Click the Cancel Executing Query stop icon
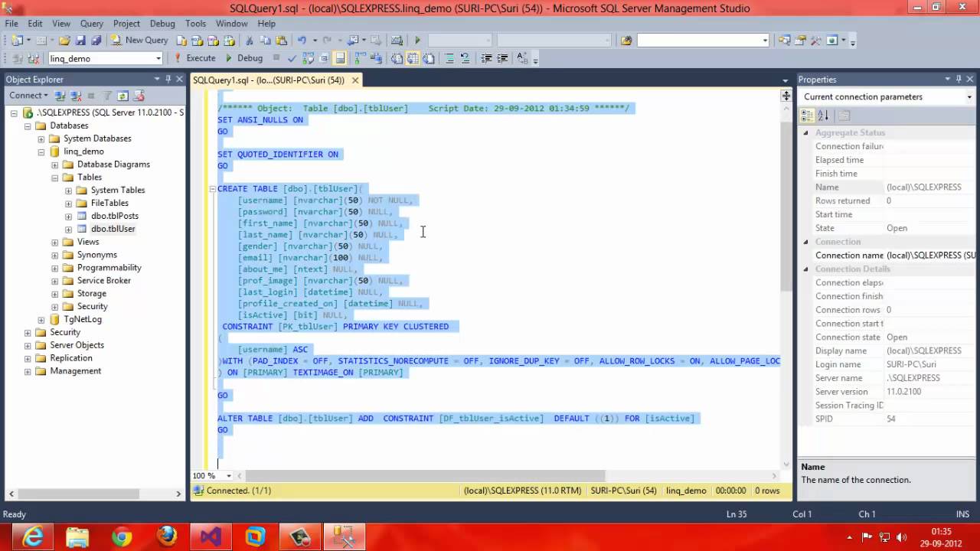The image size is (980, 551). 276,58
